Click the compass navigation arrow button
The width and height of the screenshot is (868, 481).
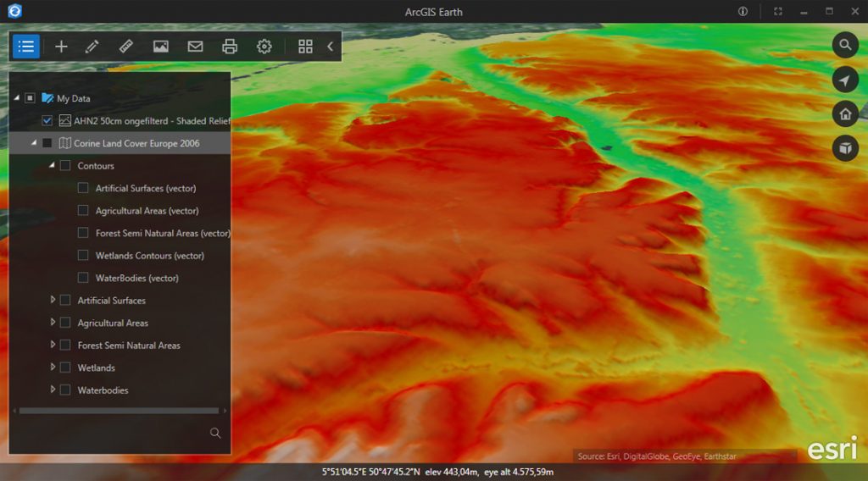(x=845, y=80)
